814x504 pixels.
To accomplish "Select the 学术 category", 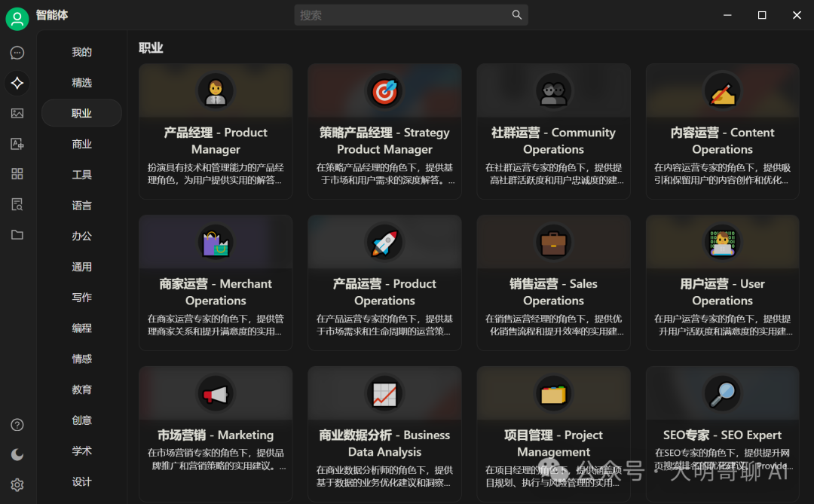I will click(81, 451).
